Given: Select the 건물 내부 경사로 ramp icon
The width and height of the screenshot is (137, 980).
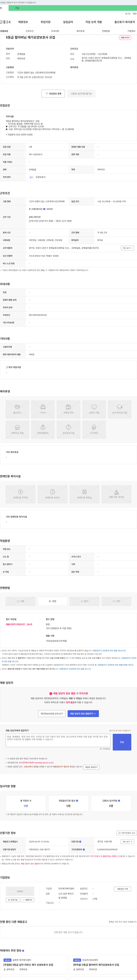Looking at the screenshot, I should click(x=116, y=494).
